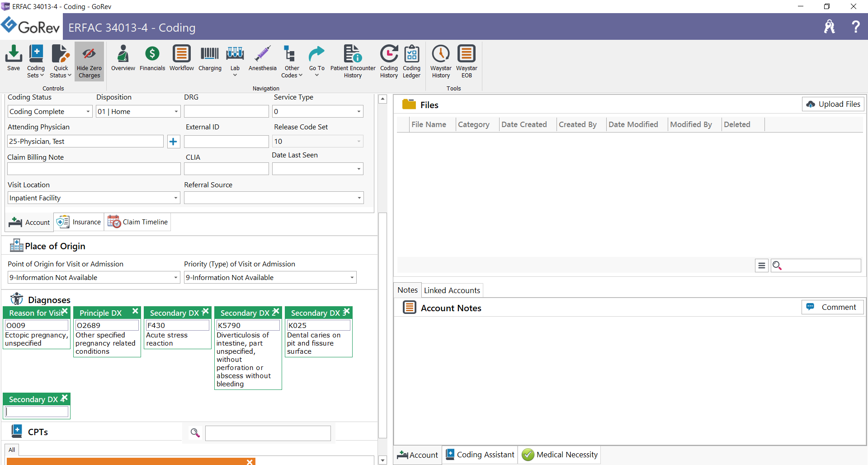Image resolution: width=868 pixels, height=465 pixels.
Task: Add attending physician with plus button
Action: (x=173, y=142)
